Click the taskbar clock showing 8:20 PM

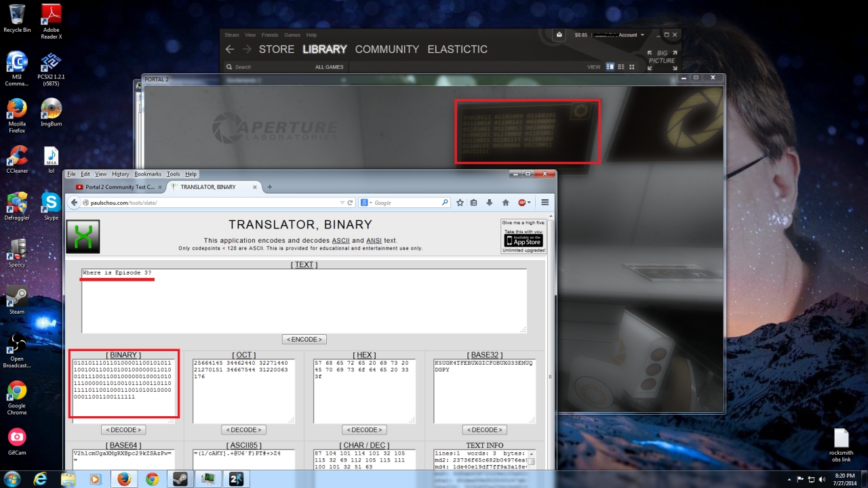pos(845,479)
